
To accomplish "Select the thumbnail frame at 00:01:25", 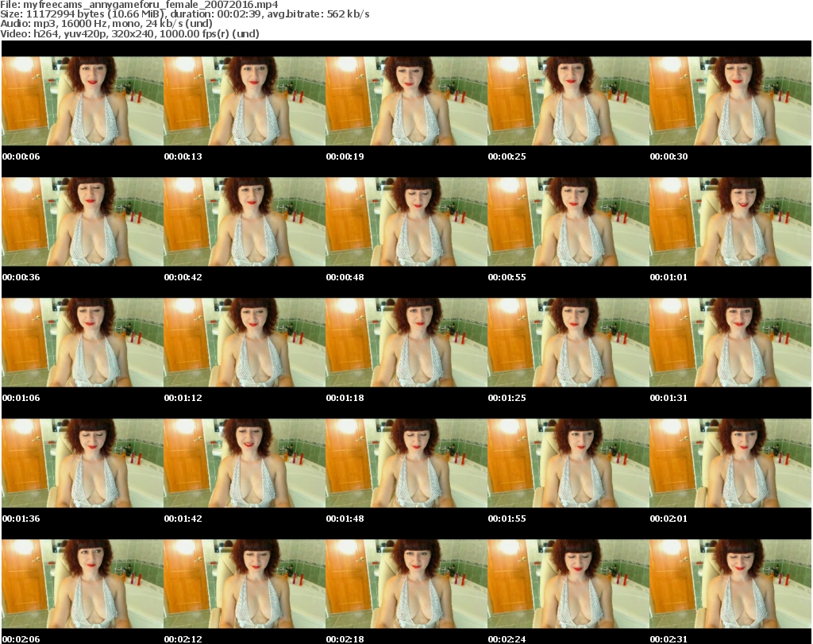I will point(568,342).
